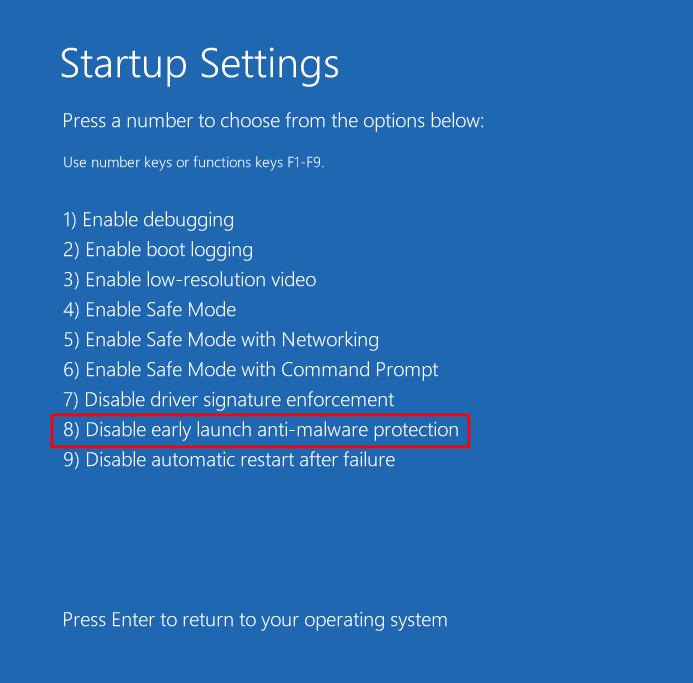Click Press Enter to return text

(x=255, y=620)
